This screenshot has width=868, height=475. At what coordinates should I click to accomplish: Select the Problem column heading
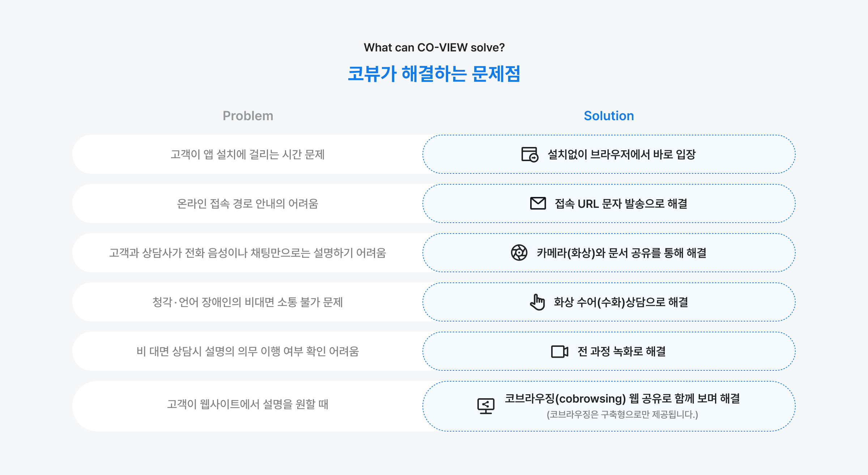pyautogui.click(x=248, y=116)
